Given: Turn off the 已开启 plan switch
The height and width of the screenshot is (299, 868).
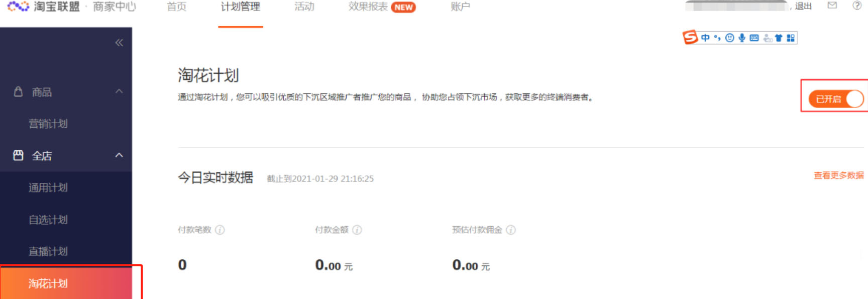Looking at the screenshot, I should pyautogui.click(x=835, y=99).
